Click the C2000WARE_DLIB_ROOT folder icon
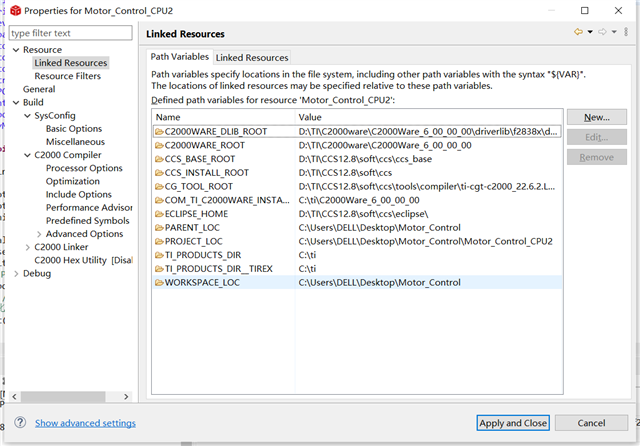This screenshot has width=640, height=446. (159, 132)
